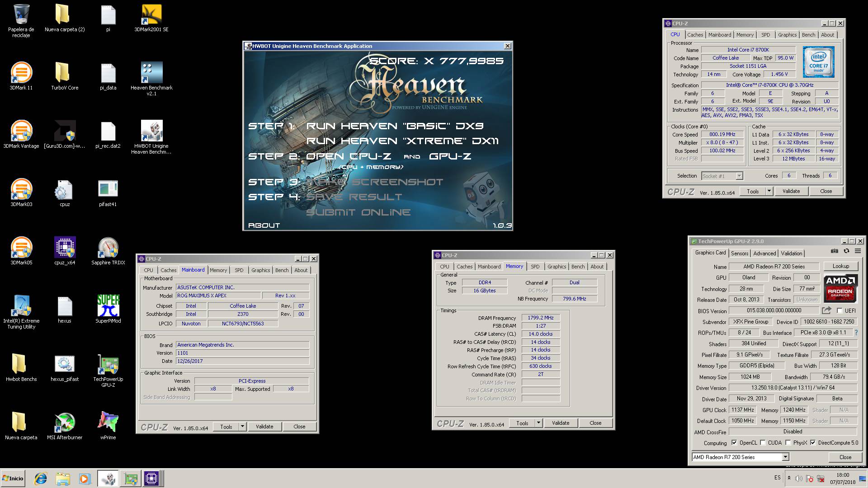868x488 pixels.
Task: Click RUN HEAVEN BASIC DX9 option
Action: point(395,126)
